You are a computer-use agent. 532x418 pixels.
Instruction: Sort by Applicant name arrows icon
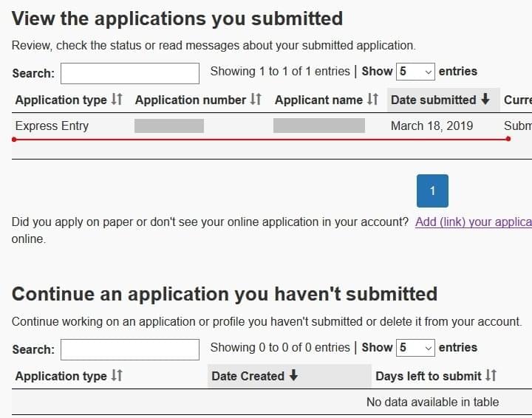tap(372, 99)
